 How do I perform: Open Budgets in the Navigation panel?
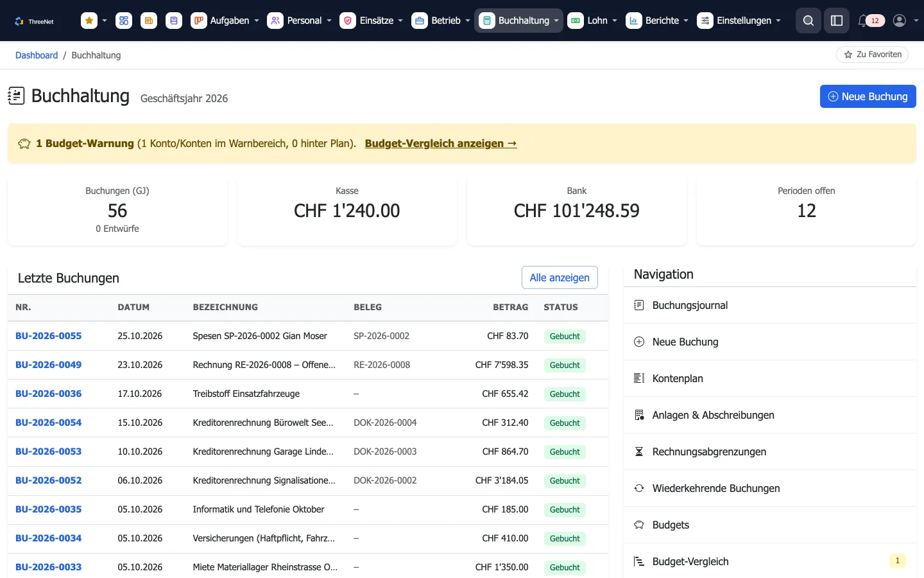(769, 525)
